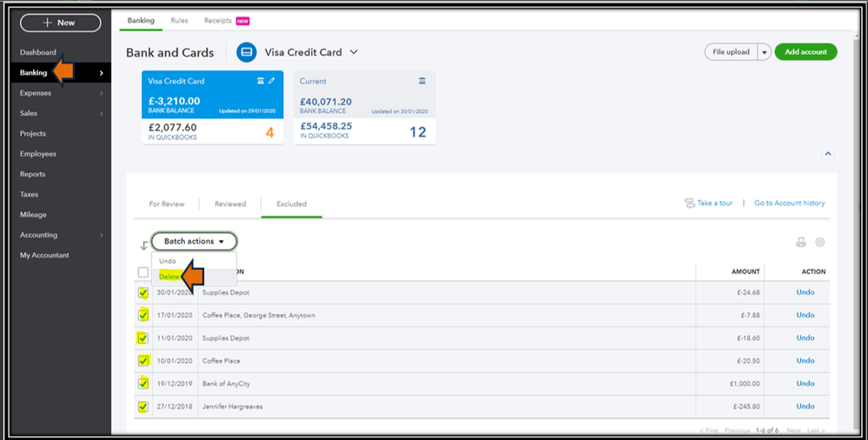The image size is (868, 440).
Task: Expand the Expenses sidebar submenu arrow
Action: 102,93
